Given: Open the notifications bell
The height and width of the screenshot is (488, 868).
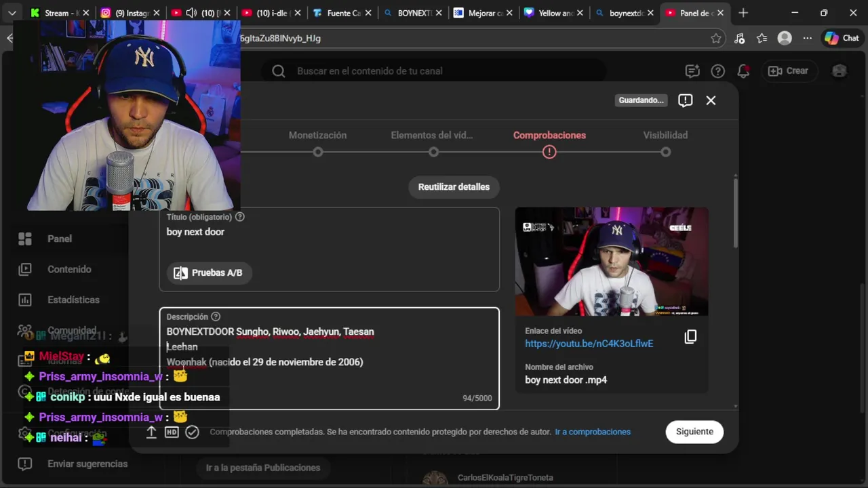Looking at the screenshot, I should click(743, 71).
